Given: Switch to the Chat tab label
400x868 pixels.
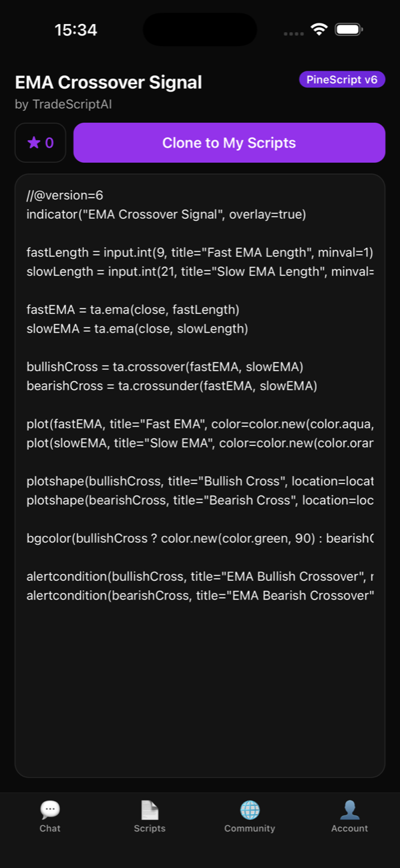Looking at the screenshot, I should [x=50, y=829].
